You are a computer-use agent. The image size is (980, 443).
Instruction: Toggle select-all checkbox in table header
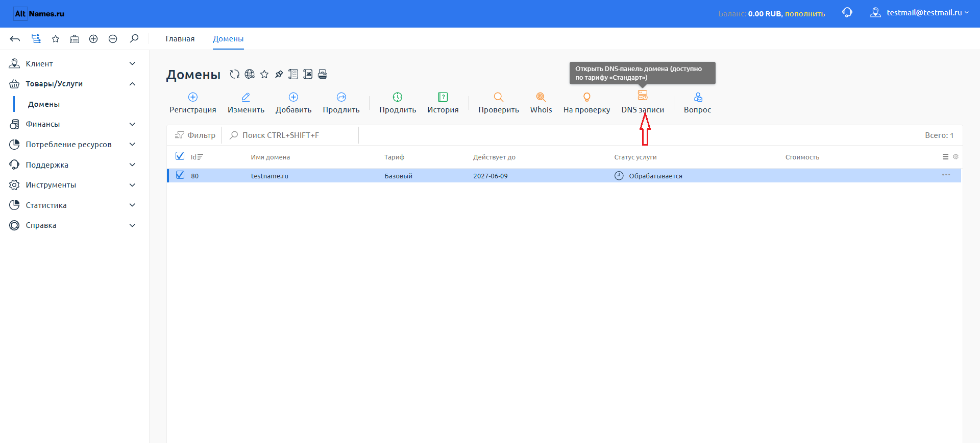180,156
